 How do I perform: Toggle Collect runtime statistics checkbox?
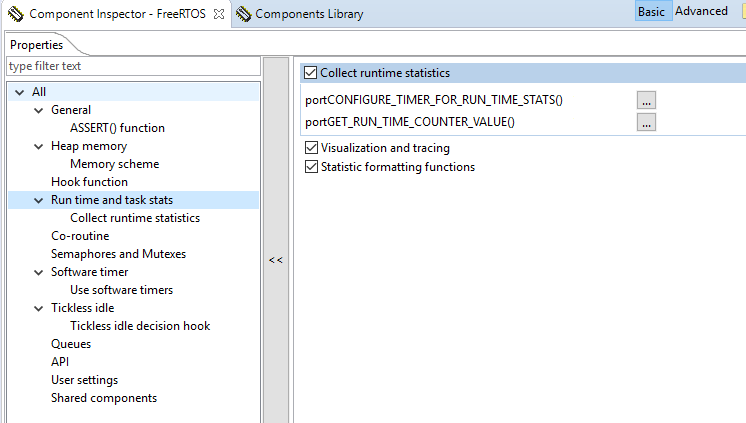point(310,73)
